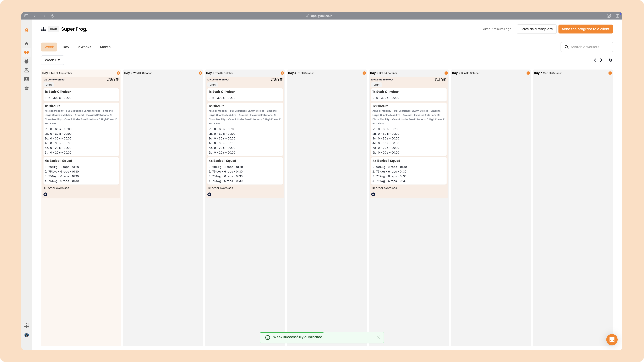
Task: Switch to the Day view tab
Action: (66, 47)
